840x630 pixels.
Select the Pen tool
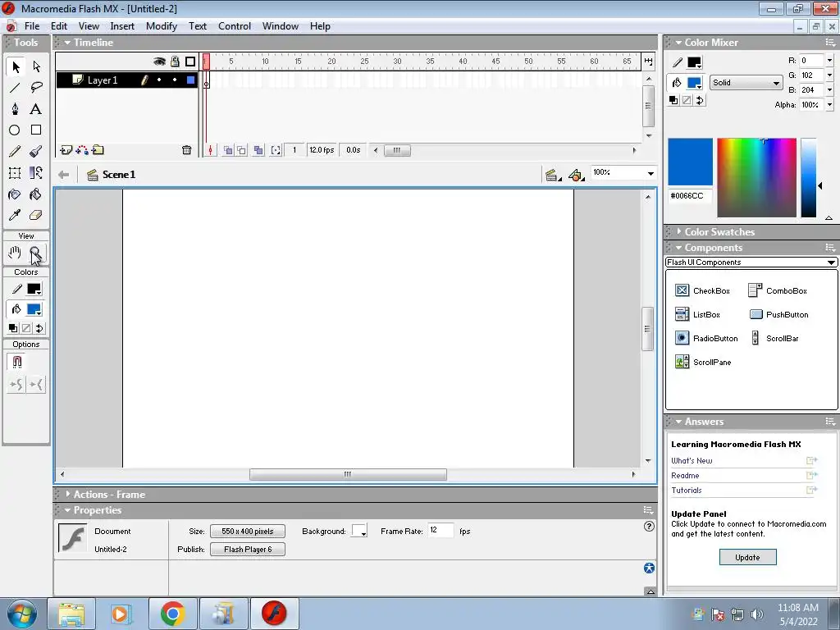click(15, 109)
